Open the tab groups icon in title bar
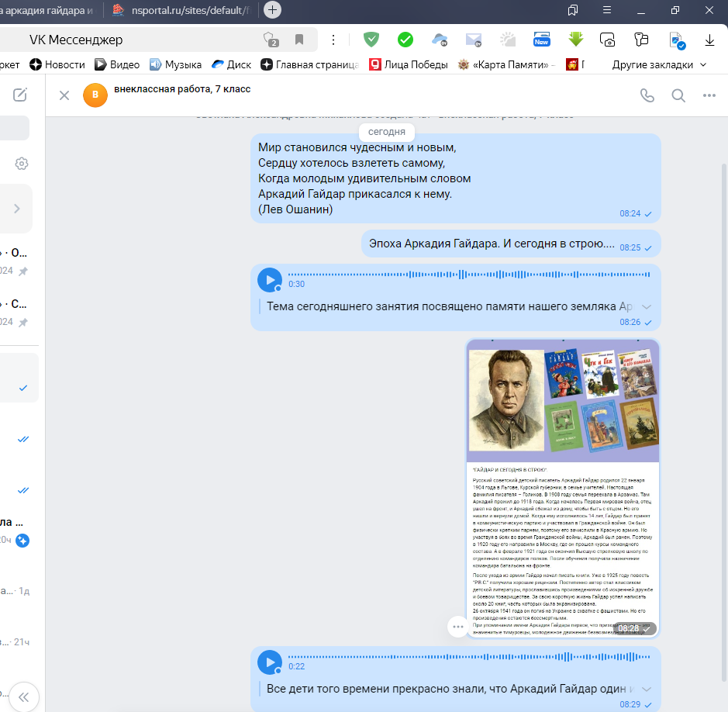 573,10
